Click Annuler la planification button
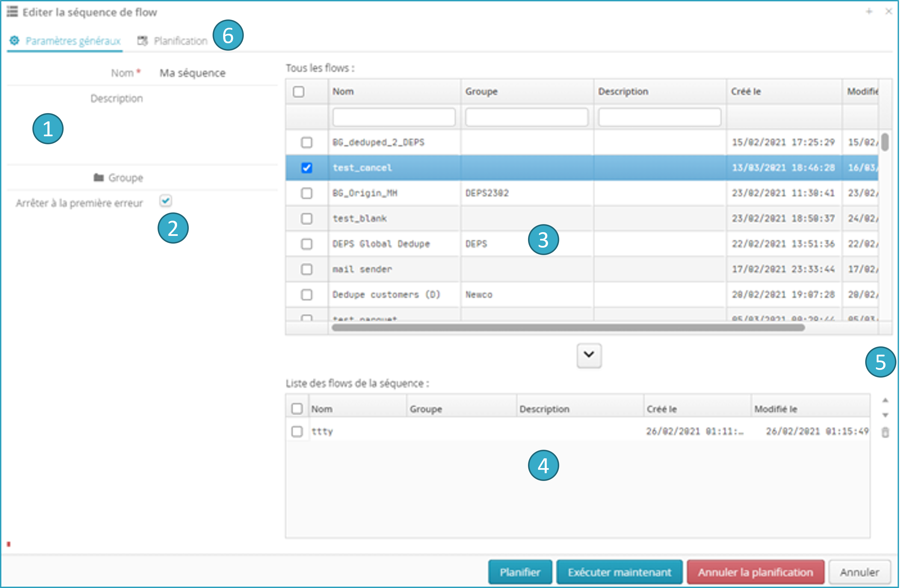 (755, 572)
